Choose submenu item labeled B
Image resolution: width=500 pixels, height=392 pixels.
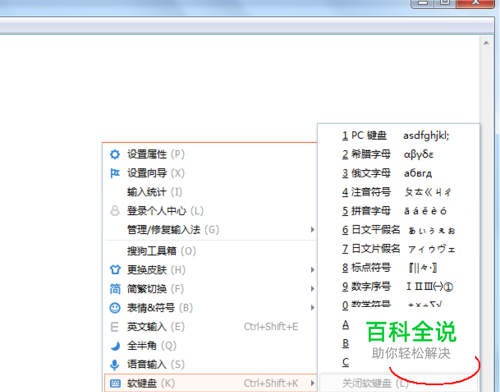[x=346, y=343]
